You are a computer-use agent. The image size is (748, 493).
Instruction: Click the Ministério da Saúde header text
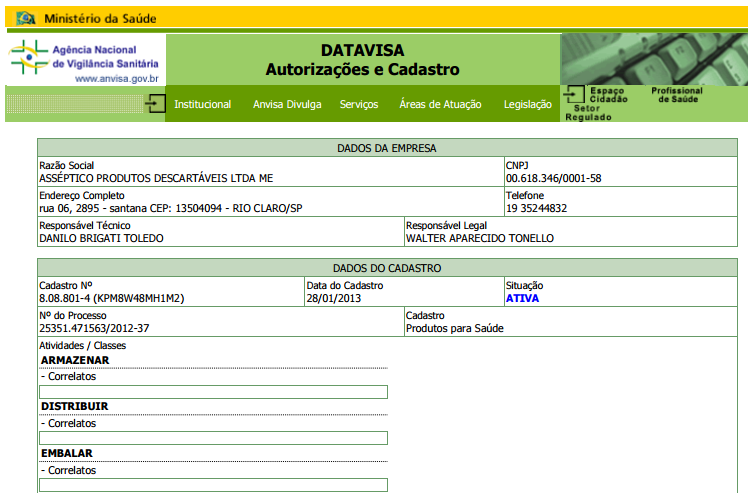click(100, 19)
